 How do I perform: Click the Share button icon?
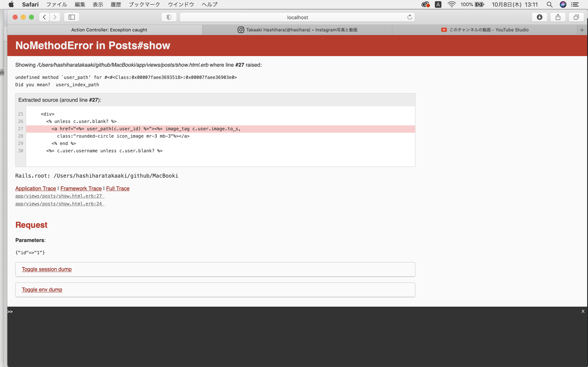pyautogui.click(x=558, y=17)
